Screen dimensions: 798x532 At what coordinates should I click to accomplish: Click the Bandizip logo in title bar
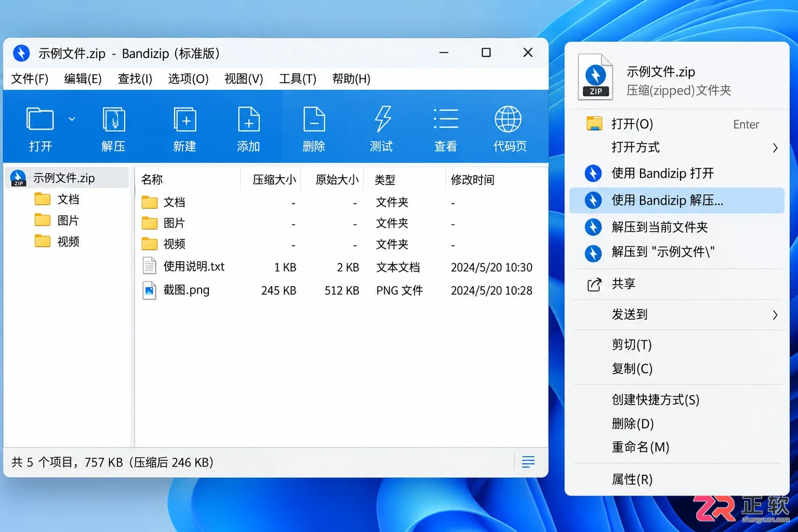pyautogui.click(x=21, y=53)
